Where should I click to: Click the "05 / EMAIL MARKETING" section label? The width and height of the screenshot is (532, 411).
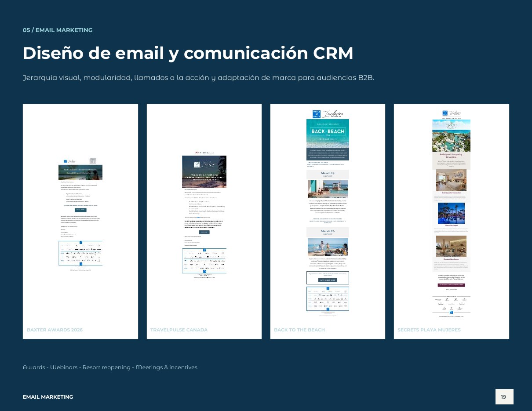58,30
